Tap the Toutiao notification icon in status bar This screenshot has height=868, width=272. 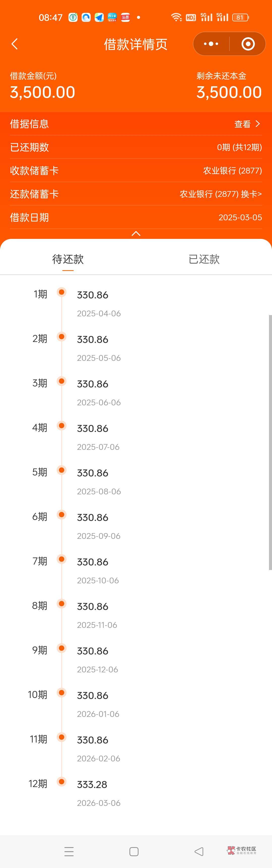coord(125,18)
